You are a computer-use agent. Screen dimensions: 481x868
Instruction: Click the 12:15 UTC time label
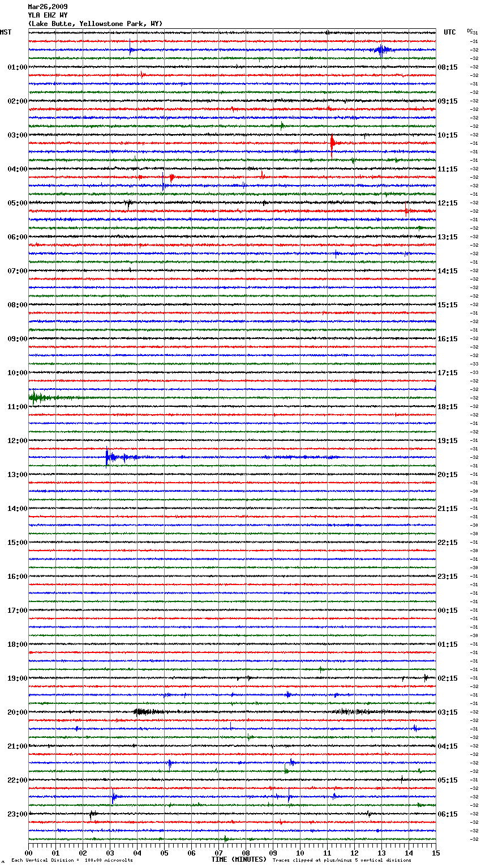click(x=448, y=203)
